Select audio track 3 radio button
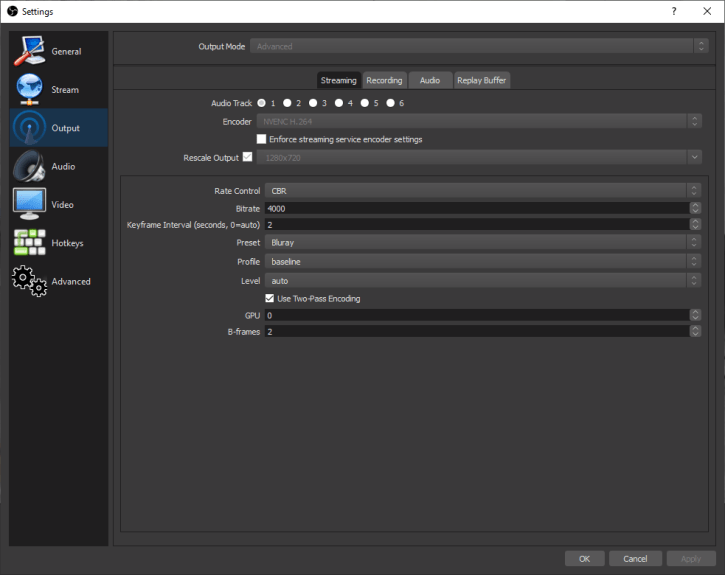Image resolution: width=725 pixels, height=575 pixels. point(313,103)
